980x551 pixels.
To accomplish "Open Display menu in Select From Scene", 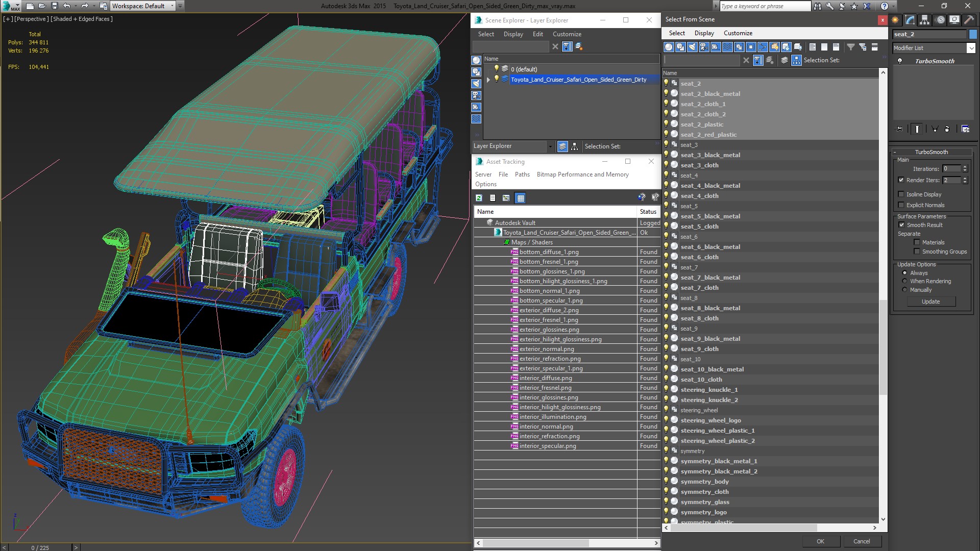I will tap(704, 33).
